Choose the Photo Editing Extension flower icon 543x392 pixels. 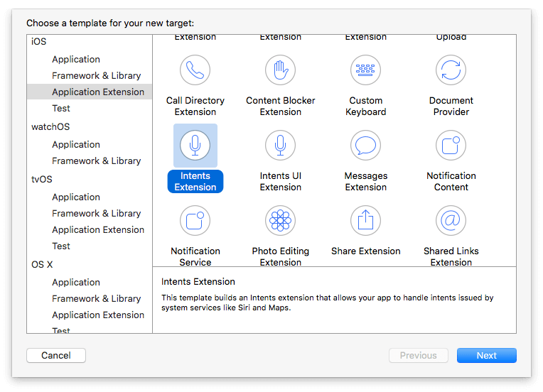coord(281,221)
